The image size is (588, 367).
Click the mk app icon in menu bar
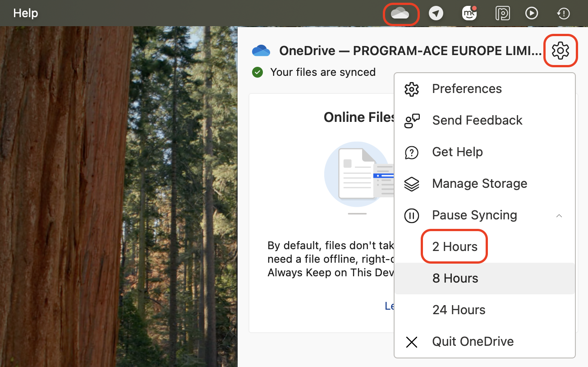469,13
